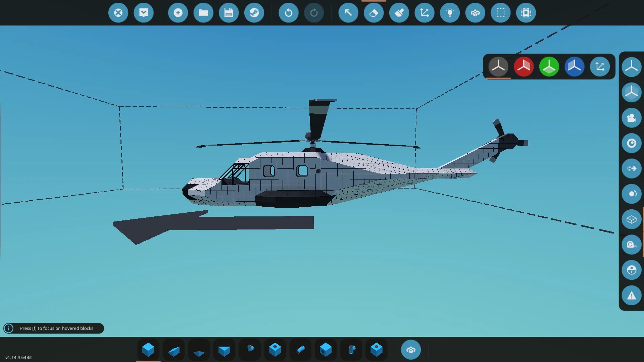
Task: Click the camera view icon in sidebar
Action: 631,118
